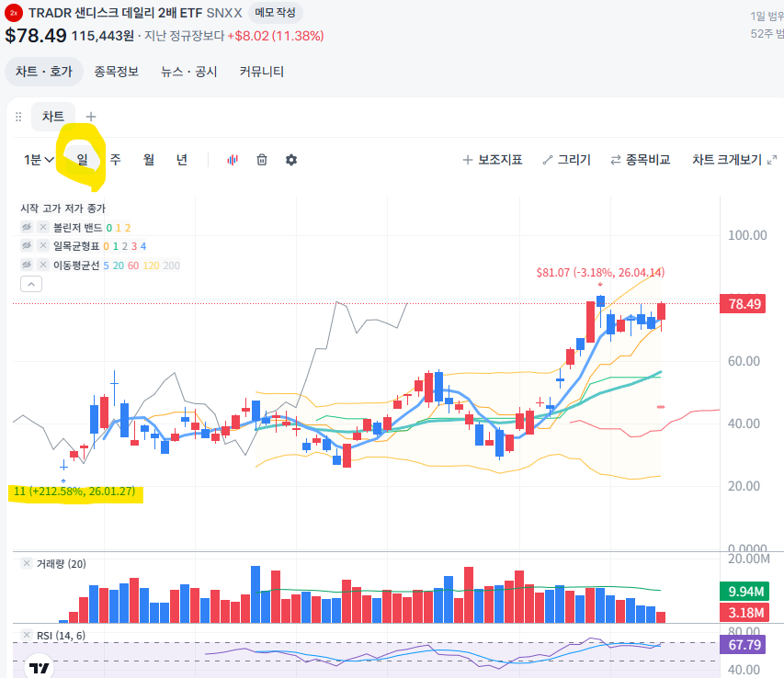Image resolution: width=784 pixels, height=678 pixels.
Task: Click the 60.00 price axis label
Action: point(744,361)
